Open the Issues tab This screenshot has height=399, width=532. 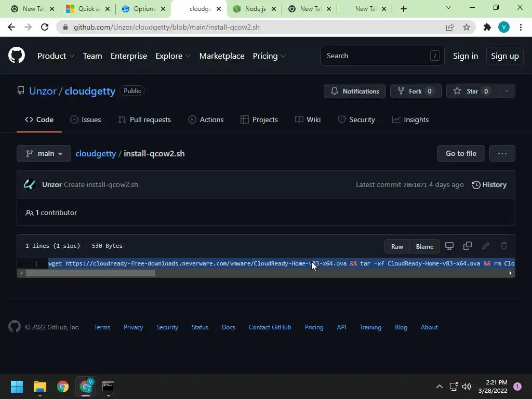86,120
